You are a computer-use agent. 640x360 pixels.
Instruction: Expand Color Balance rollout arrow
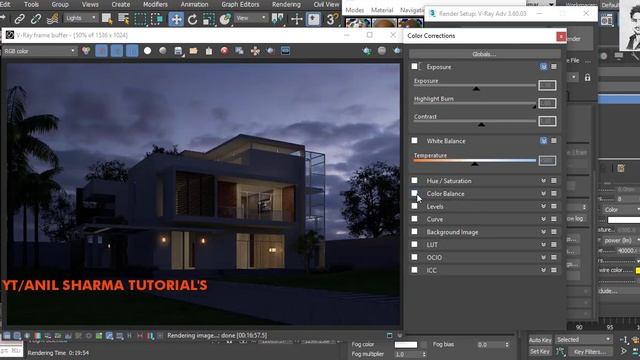pos(543,193)
